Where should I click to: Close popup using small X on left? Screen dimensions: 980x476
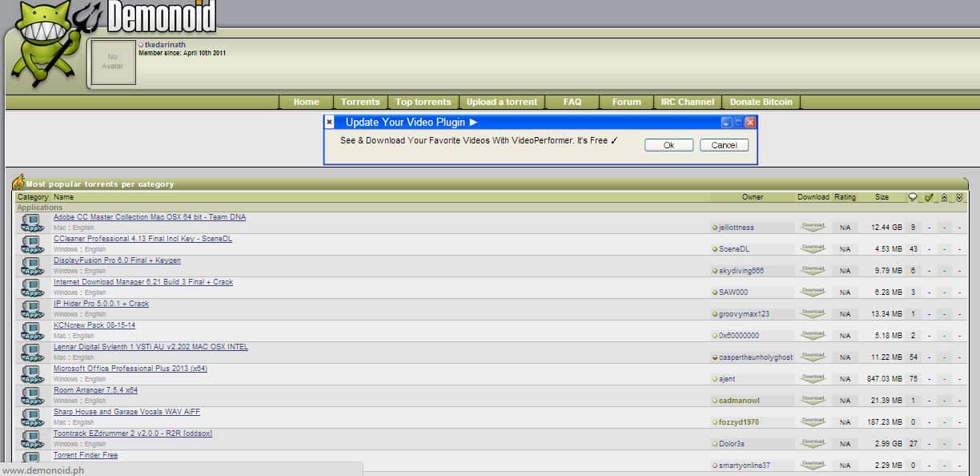pyautogui.click(x=329, y=122)
